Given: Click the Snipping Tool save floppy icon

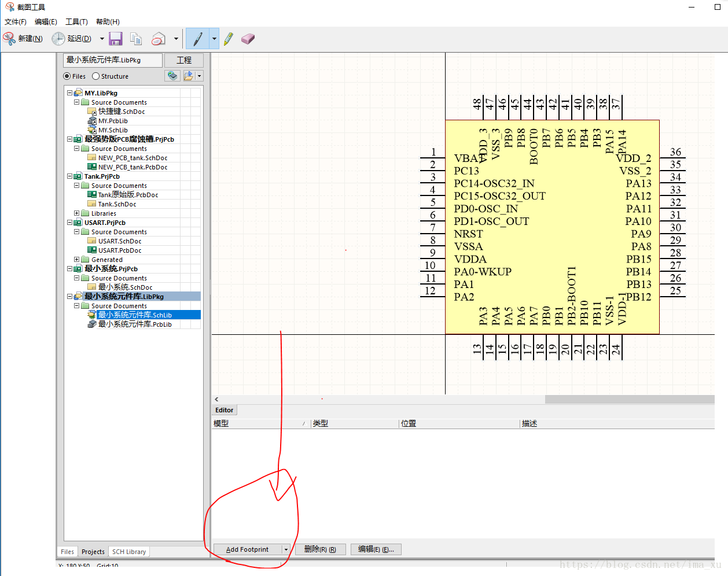Looking at the screenshot, I should click(116, 39).
